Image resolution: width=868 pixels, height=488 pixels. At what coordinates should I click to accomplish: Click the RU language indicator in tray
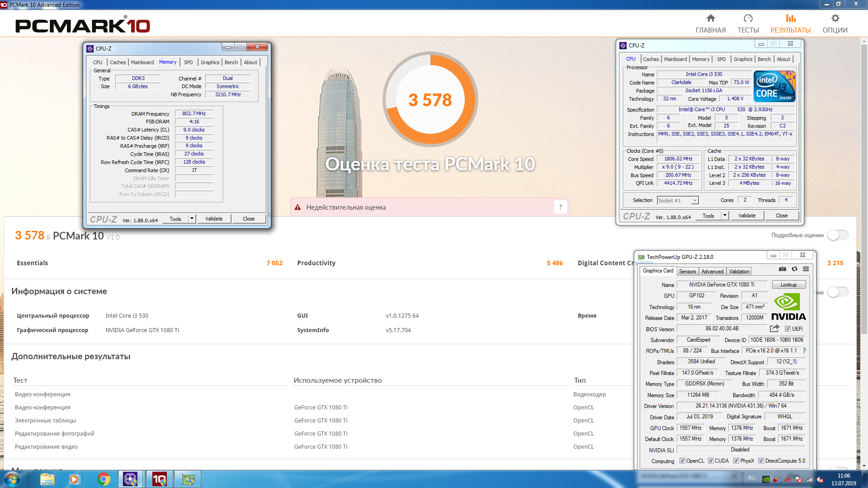752,478
